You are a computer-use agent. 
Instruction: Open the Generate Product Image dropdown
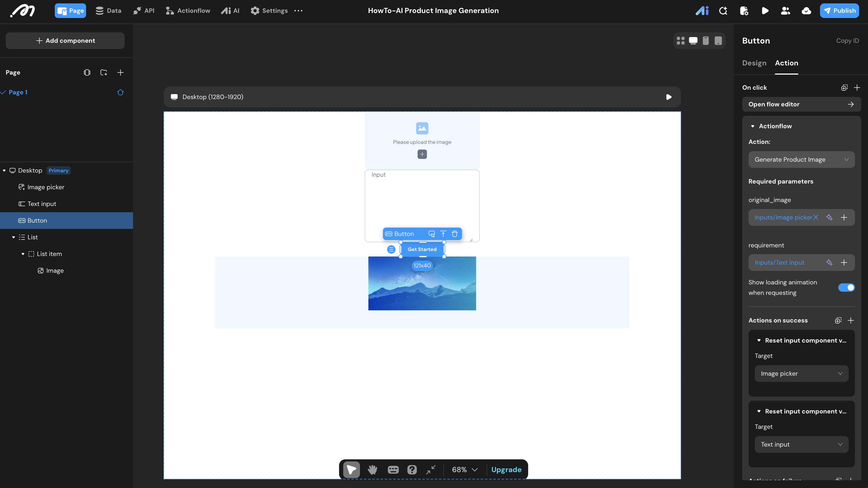pyautogui.click(x=801, y=160)
